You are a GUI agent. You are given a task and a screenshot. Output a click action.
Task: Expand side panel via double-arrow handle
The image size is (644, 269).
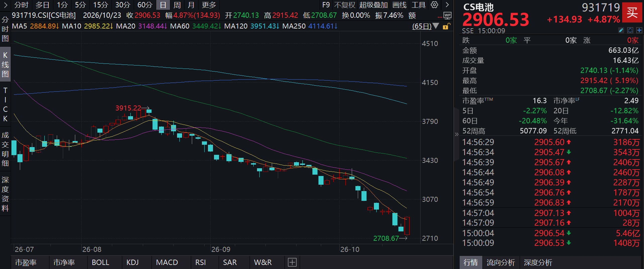click(457, 134)
